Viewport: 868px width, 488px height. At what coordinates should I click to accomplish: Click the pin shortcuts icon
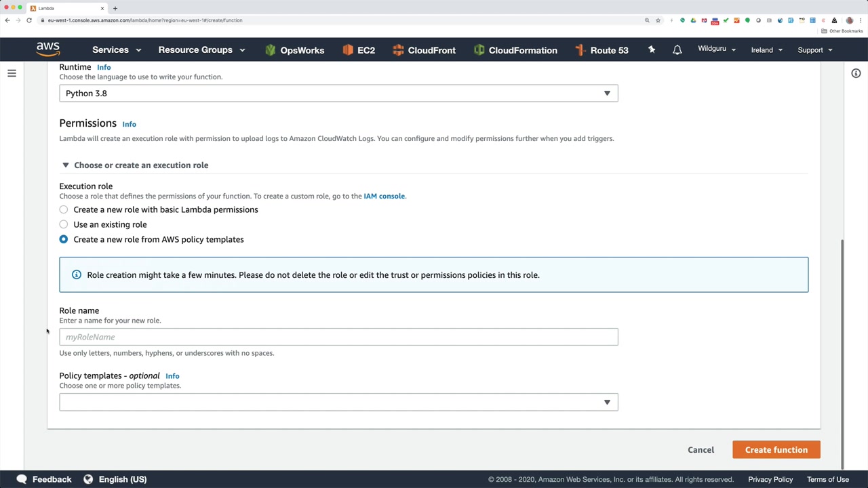click(x=652, y=49)
